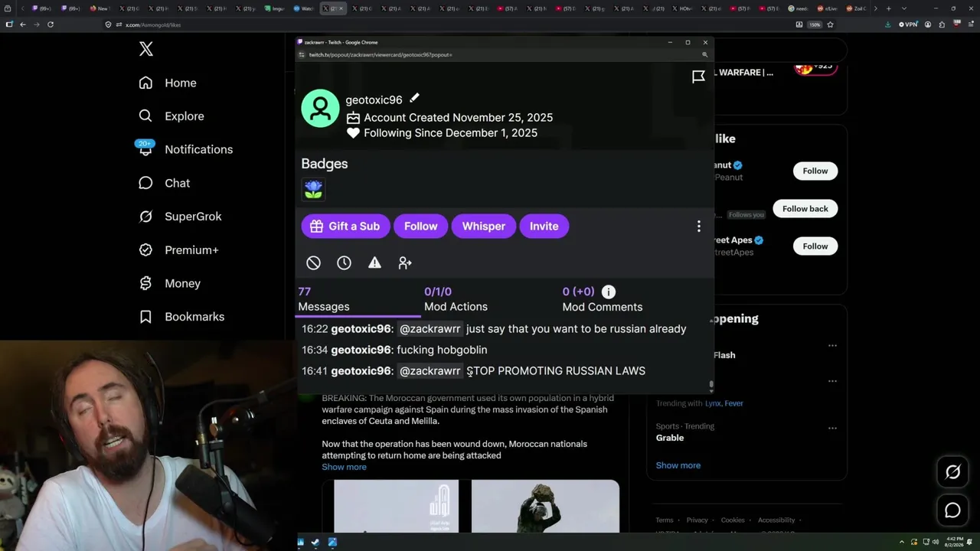Screen dimensions: 980x551
Task: Click the Fever trending link
Action: 733,403
